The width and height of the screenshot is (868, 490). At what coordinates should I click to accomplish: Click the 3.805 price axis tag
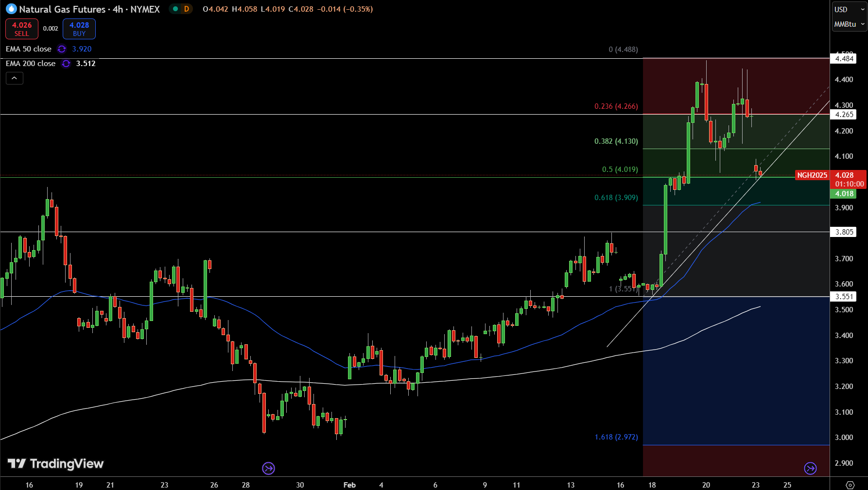(x=844, y=232)
